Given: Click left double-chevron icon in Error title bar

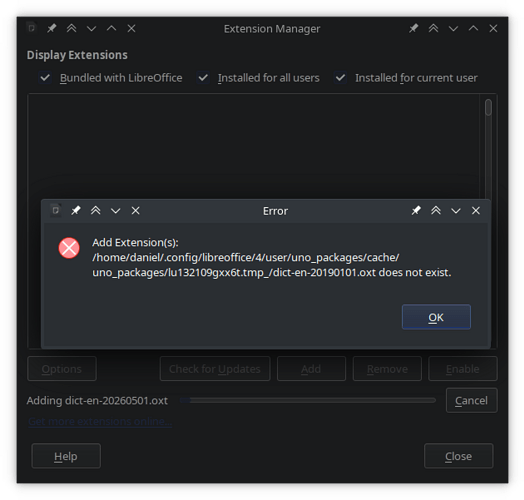Looking at the screenshot, I should tap(96, 211).
